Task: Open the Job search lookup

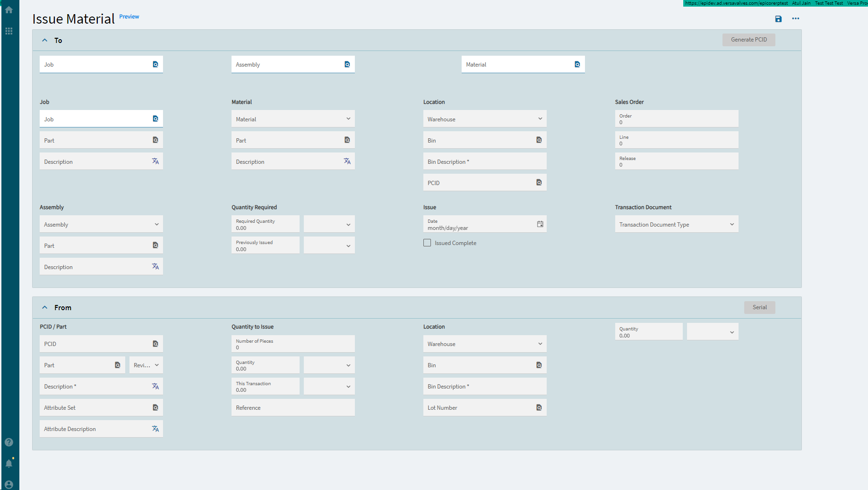Action: [155, 64]
